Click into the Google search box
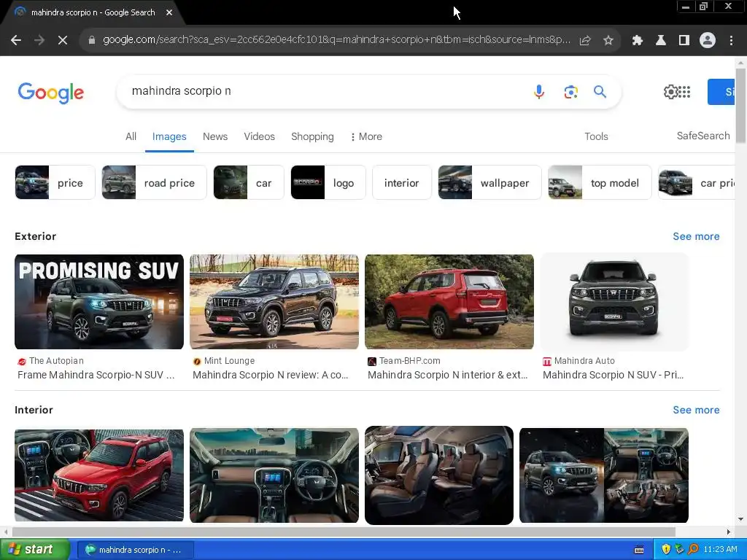This screenshot has height=560, width=747. [324, 91]
